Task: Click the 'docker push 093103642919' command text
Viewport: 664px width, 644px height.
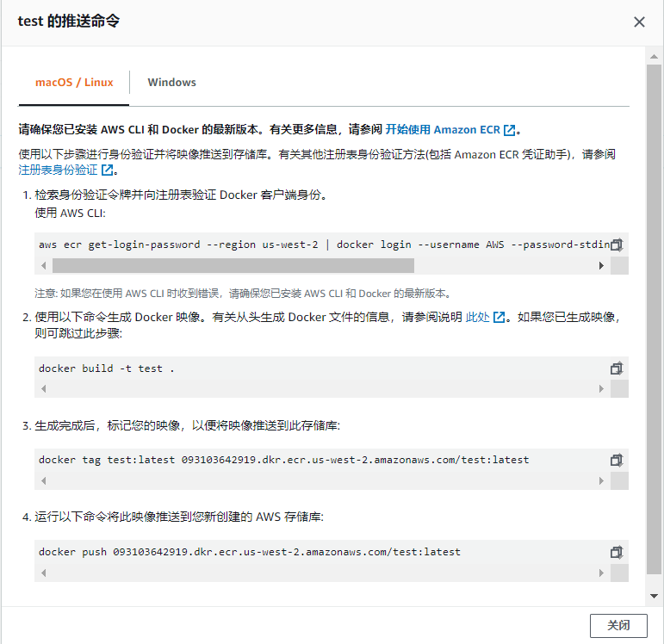Action: pos(250,552)
